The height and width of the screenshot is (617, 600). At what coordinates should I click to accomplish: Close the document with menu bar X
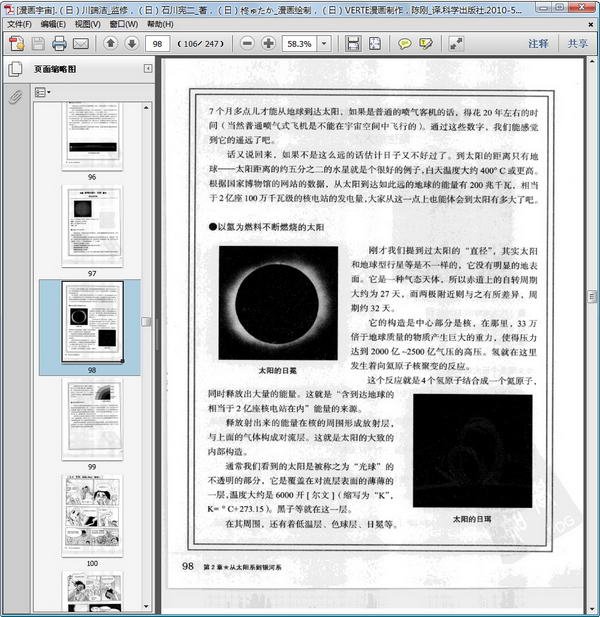click(591, 24)
